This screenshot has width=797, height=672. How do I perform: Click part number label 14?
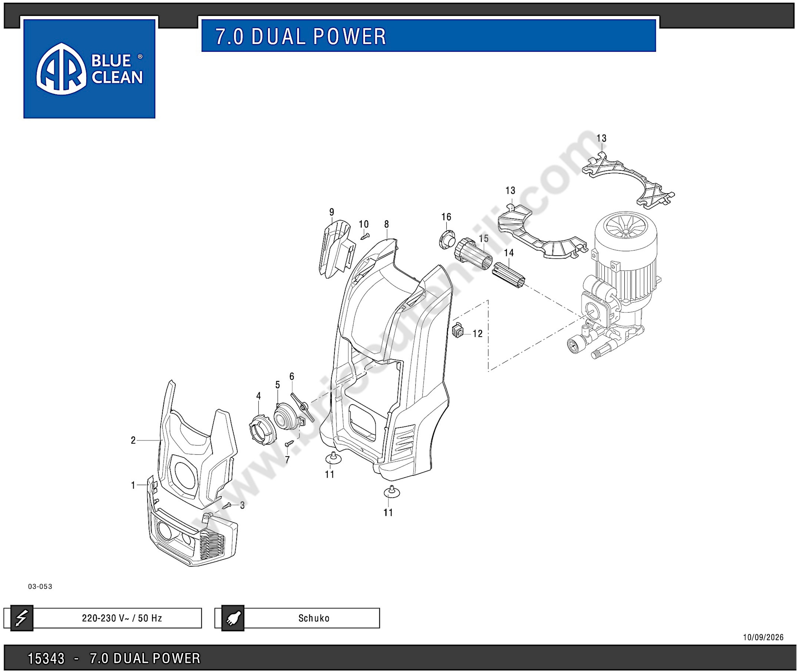tap(509, 253)
